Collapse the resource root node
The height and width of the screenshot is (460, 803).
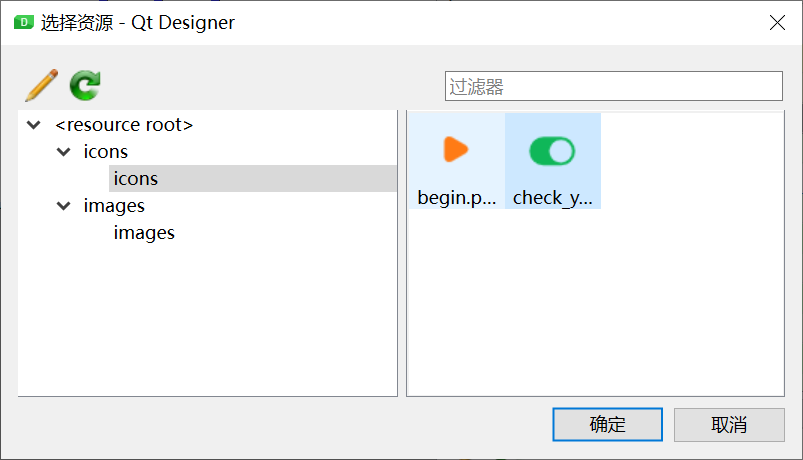coord(35,125)
